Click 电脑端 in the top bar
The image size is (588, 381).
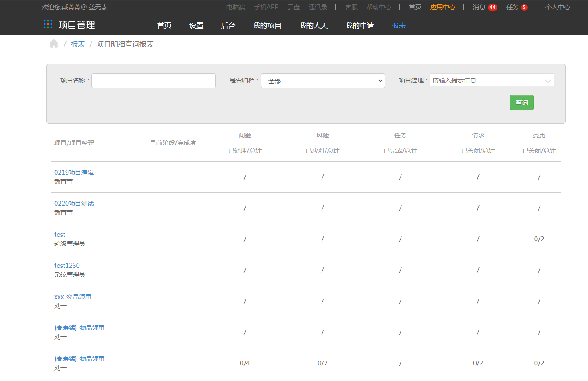236,7
